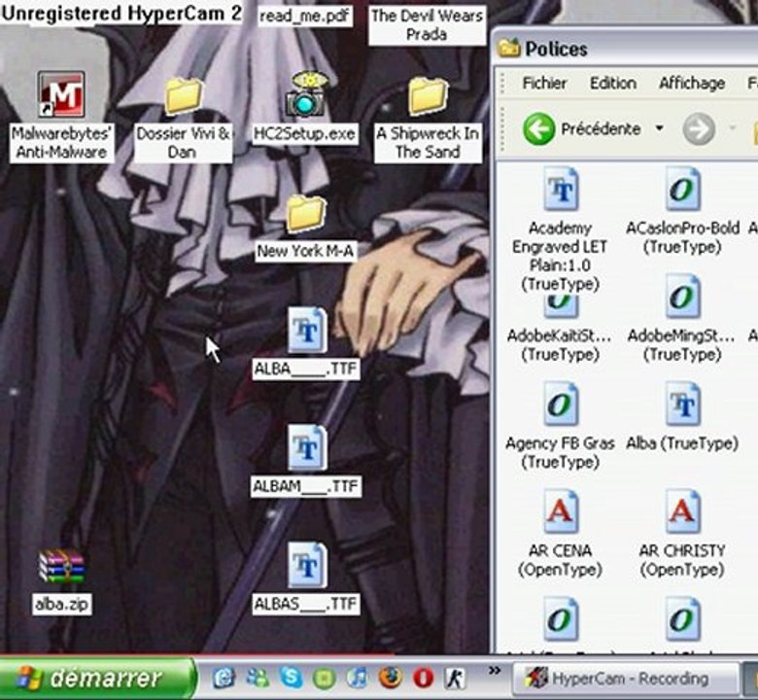This screenshot has width=758, height=700.
Task: Open the démarrer start menu
Action: point(97,679)
